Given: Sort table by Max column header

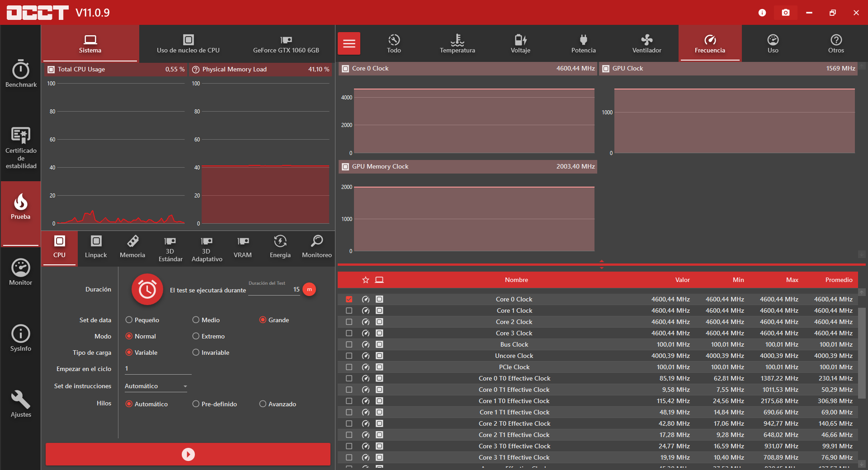Looking at the screenshot, I should [x=792, y=280].
